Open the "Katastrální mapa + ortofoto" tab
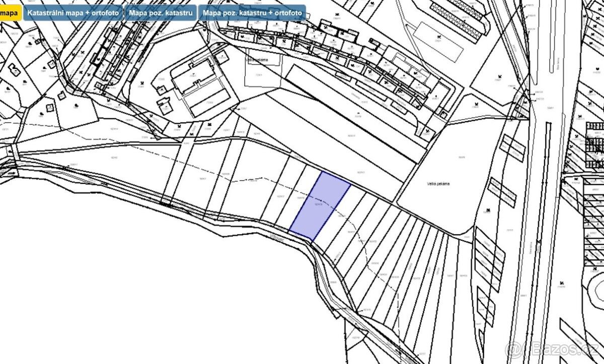 (x=73, y=13)
